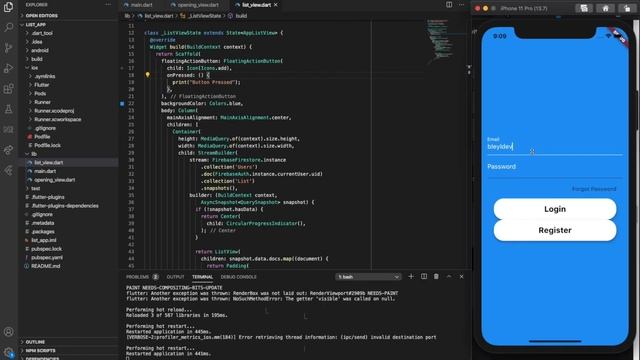Click the simulator rotate device icon
The image size is (640, 360).
(x=627, y=8)
